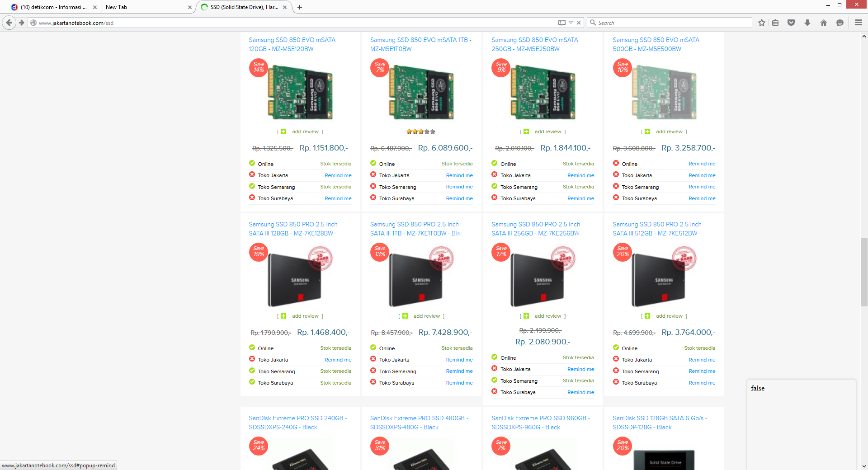868x470 pixels.
Task: Add review for 850 PRO 1TB
Action: click(421, 316)
